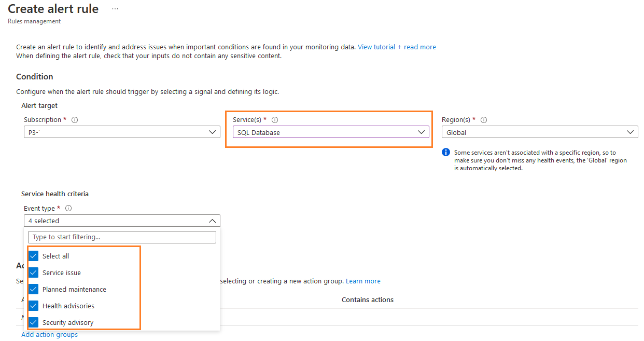Open View tutorial + read more link
Screen dimensions: 644x341
(397, 47)
